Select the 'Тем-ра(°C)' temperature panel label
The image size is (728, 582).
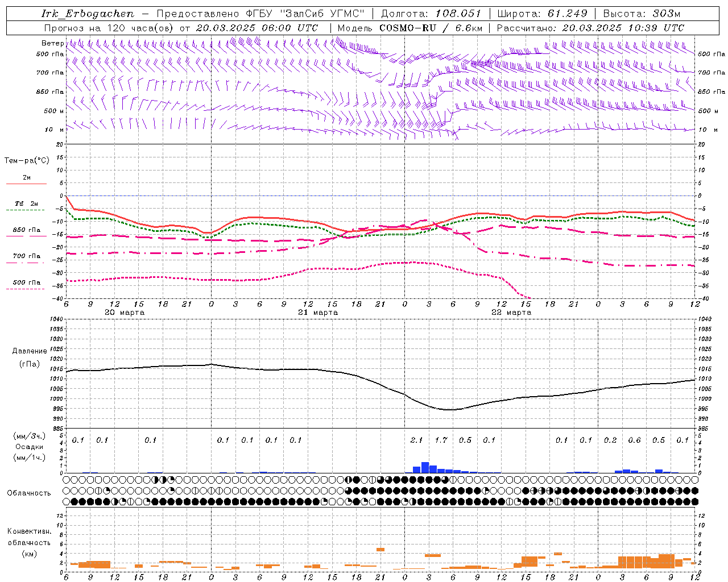(27, 161)
